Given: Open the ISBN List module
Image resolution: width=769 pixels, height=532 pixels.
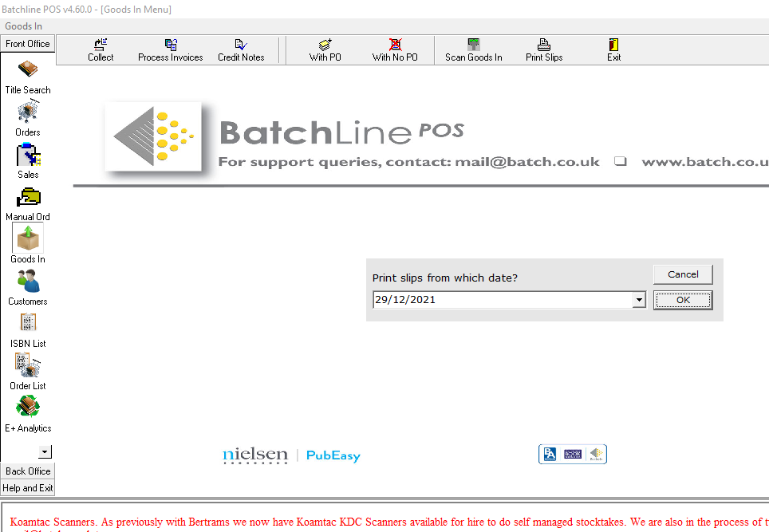Looking at the screenshot, I should (x=28, y=330).
